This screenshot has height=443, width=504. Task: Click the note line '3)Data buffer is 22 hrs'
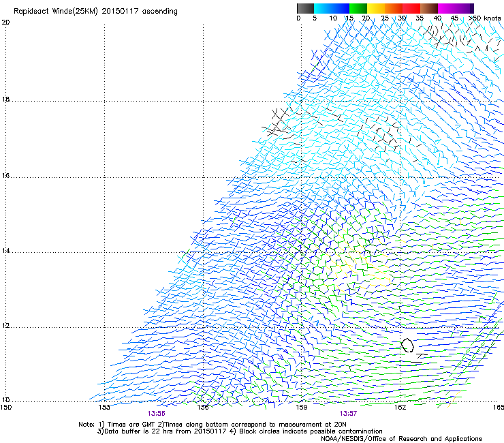[x=240, y=431]
